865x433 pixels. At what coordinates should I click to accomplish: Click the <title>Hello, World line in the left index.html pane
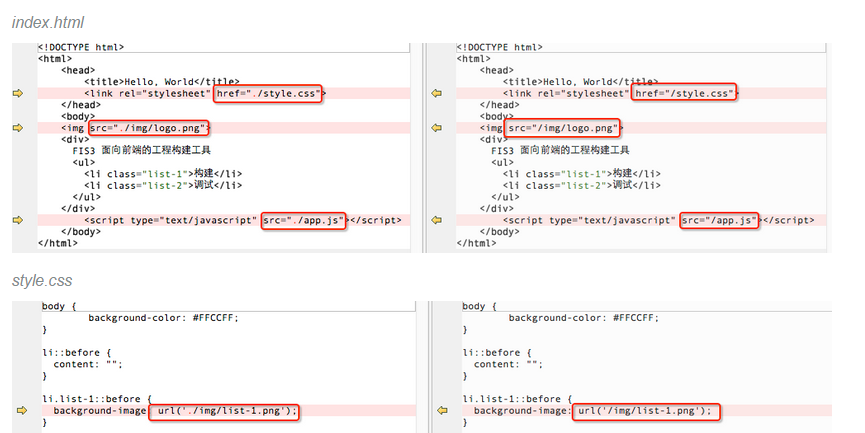tap(162, 82)
